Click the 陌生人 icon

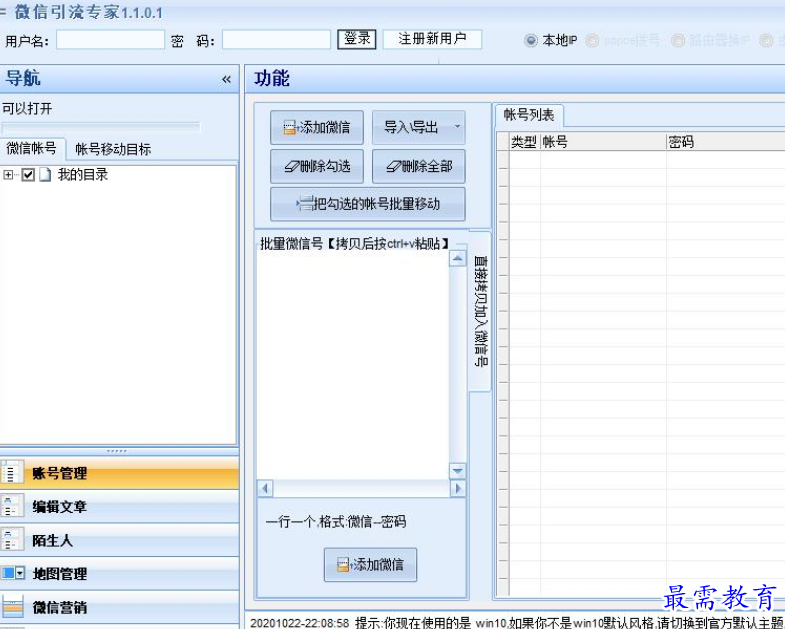point(12,539)
